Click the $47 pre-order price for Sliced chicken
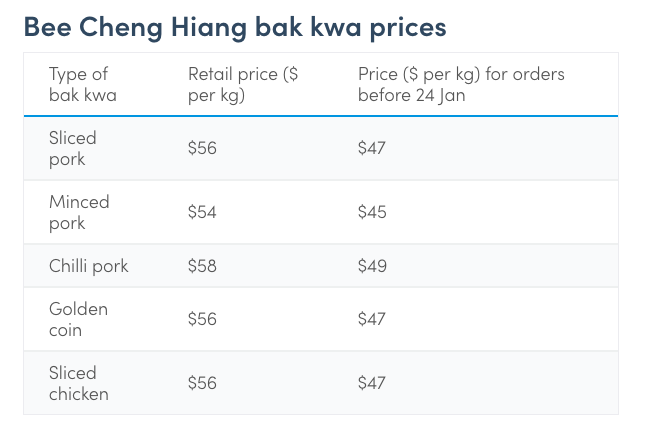This screenshot has width=645, height=434. tap(372, 383)
